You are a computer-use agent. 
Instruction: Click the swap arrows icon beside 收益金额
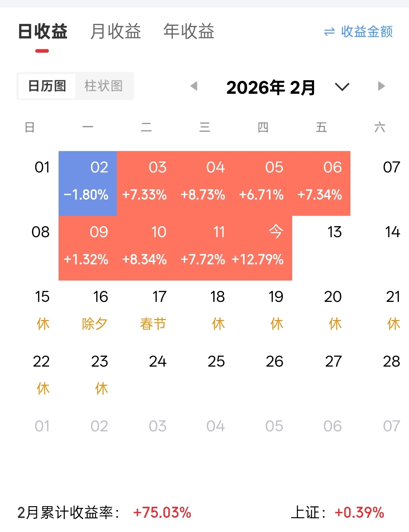pos(329,32)
